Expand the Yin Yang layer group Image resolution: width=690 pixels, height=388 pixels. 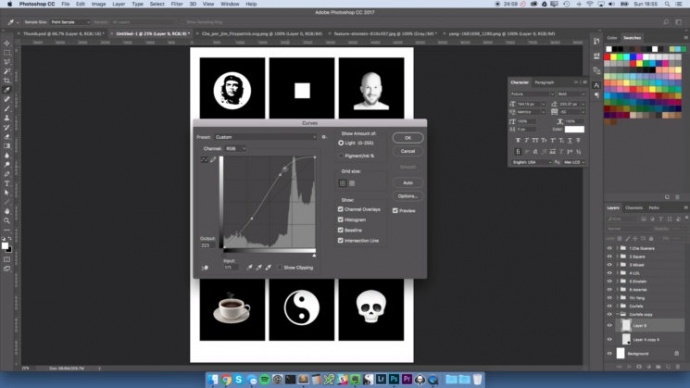[617, 298]
